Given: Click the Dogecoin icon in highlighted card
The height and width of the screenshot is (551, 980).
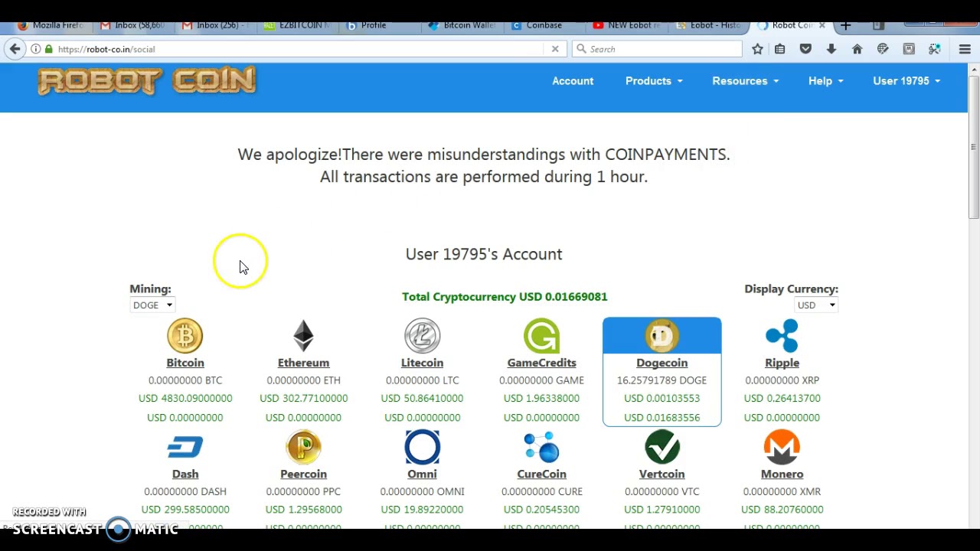Looking at the screenshot, I should tap(661, 336).
